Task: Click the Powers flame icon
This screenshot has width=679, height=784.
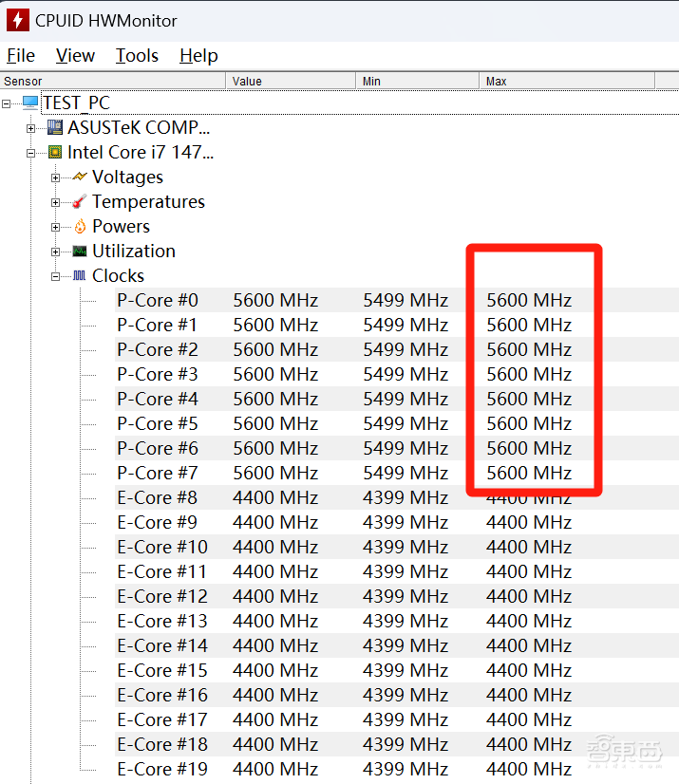Action: pos(80,227)
